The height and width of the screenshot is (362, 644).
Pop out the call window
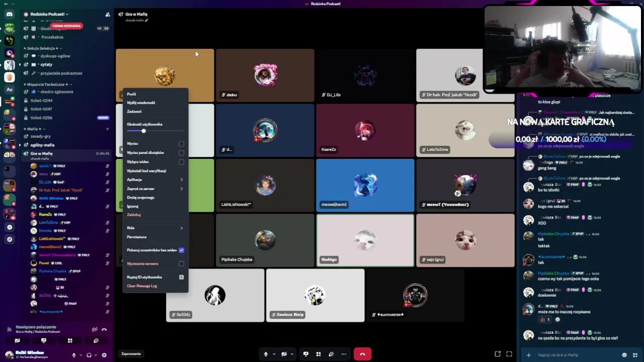[498, 354]
